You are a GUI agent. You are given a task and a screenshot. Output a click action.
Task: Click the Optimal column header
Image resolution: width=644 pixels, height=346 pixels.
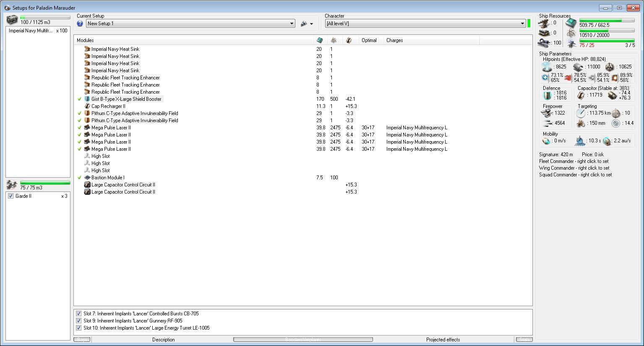click(371, 40)
